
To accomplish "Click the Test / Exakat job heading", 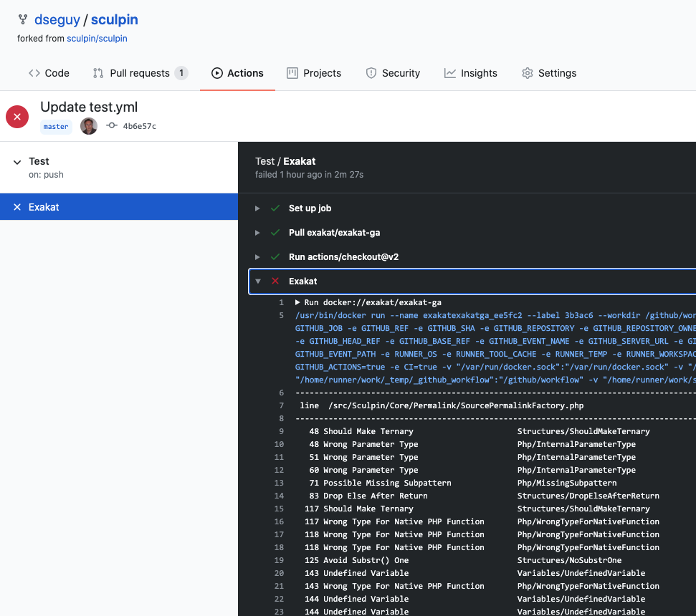I will point(285,161).
